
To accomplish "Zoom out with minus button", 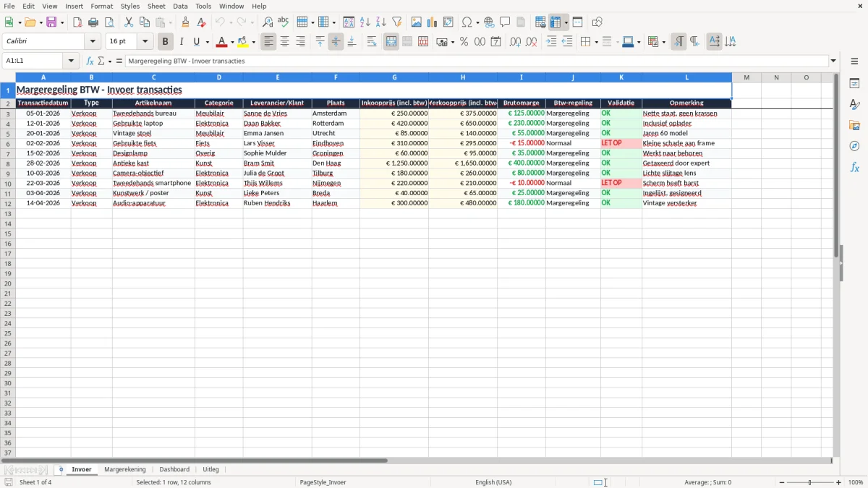I will 782,482.
